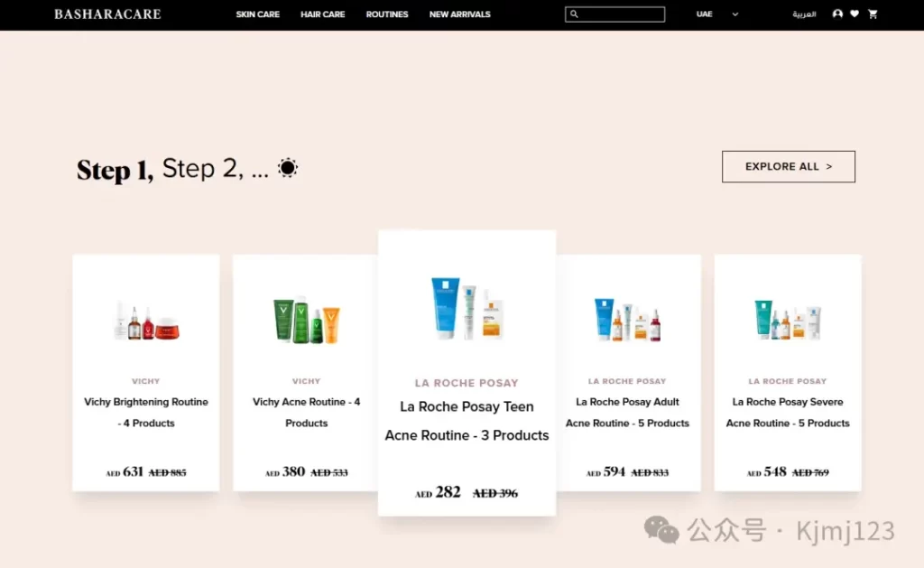
Task: Click Vichy brand label on Acne Routine card
Action: tap(307, 381)
